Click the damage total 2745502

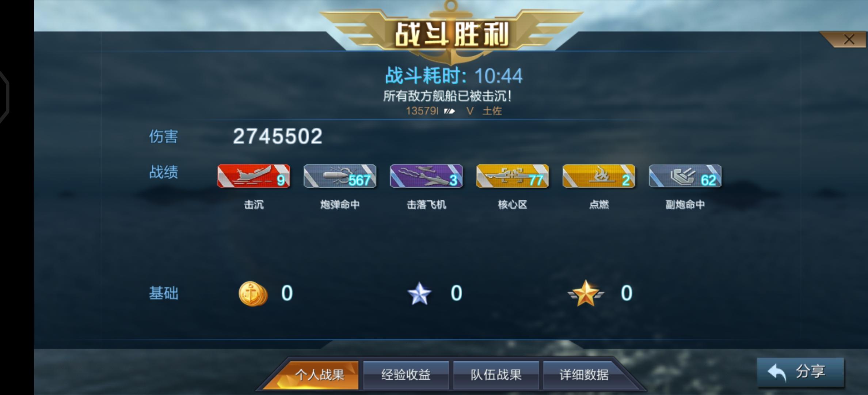[x=278, y=136]
